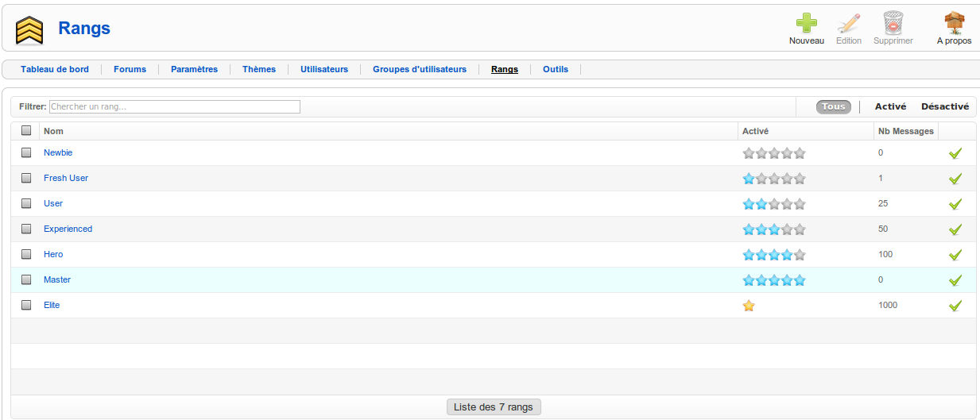Click the Chercher un rang filter field

pos(175,106)
